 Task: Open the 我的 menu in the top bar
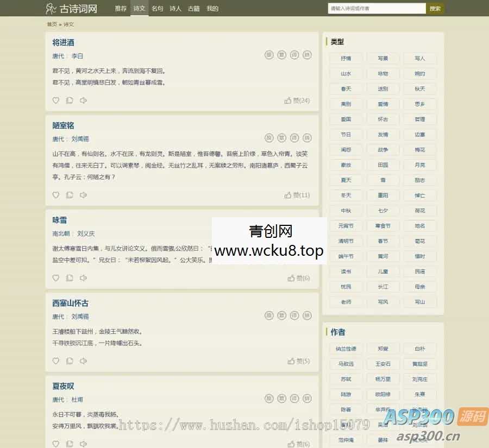pyautogui.click(x=212, y=8)
